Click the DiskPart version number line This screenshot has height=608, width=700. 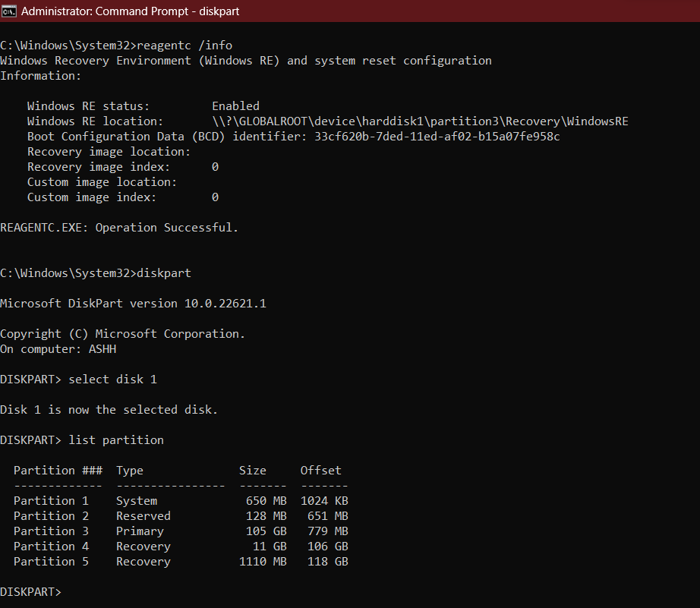[133, 304]
